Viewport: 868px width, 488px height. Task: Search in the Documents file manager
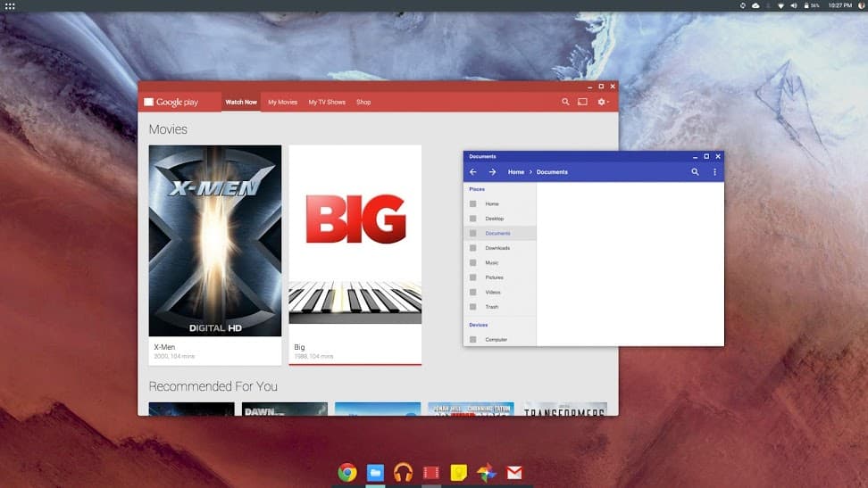click(x=696, y=172)
